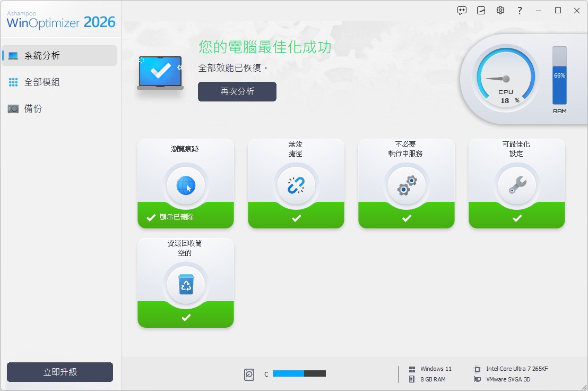
Task: Click the hard drive icon beside C
Action: 249,375
